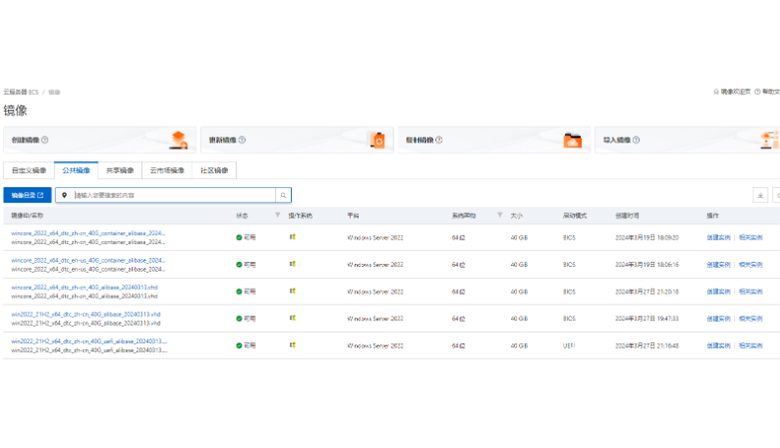Switch to the 共享镜像 tab
Screen dimensions: 780x448
click(x=120, y=171)
